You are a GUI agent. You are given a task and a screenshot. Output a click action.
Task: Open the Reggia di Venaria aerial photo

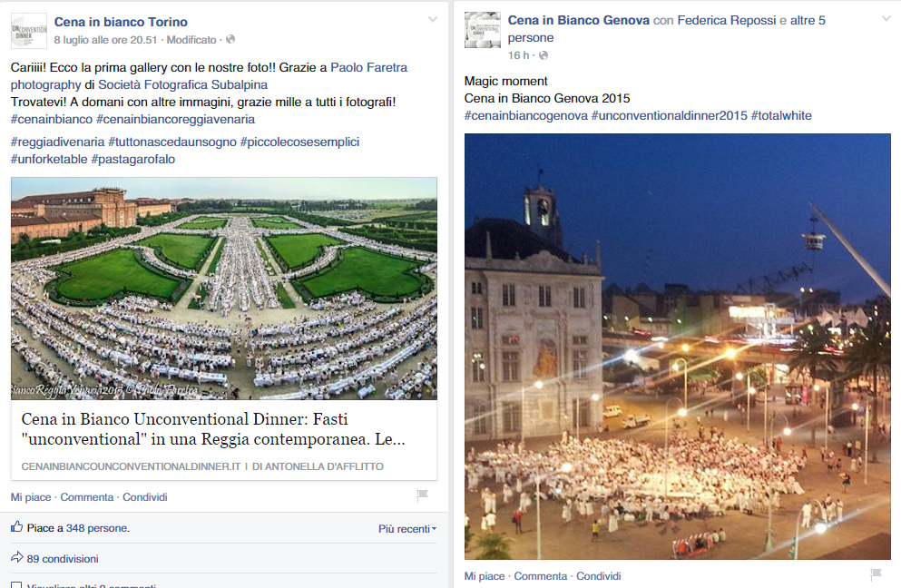tap(224, 289)
